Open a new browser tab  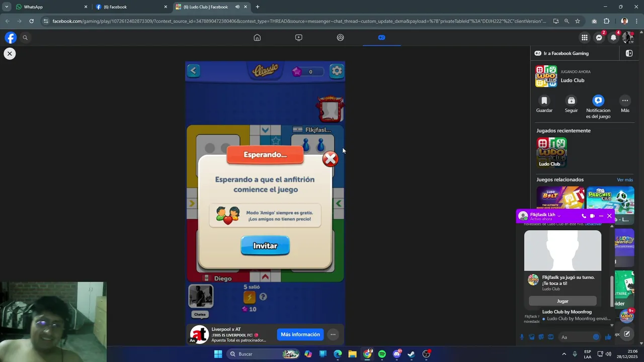click(258, 7)
